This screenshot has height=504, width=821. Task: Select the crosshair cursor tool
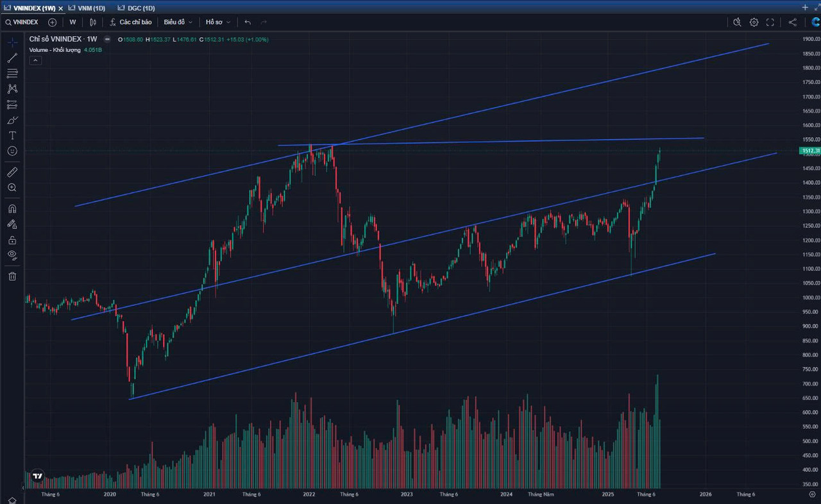[x=12, y=42]
